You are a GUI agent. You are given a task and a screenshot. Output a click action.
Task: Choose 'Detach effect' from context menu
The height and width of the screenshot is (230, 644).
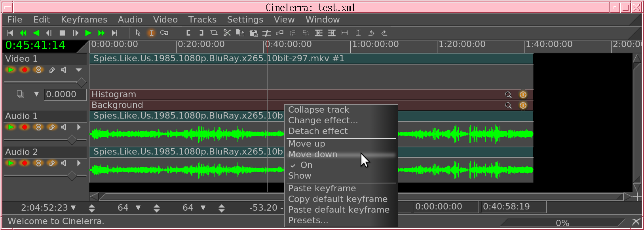click(318, 131)
